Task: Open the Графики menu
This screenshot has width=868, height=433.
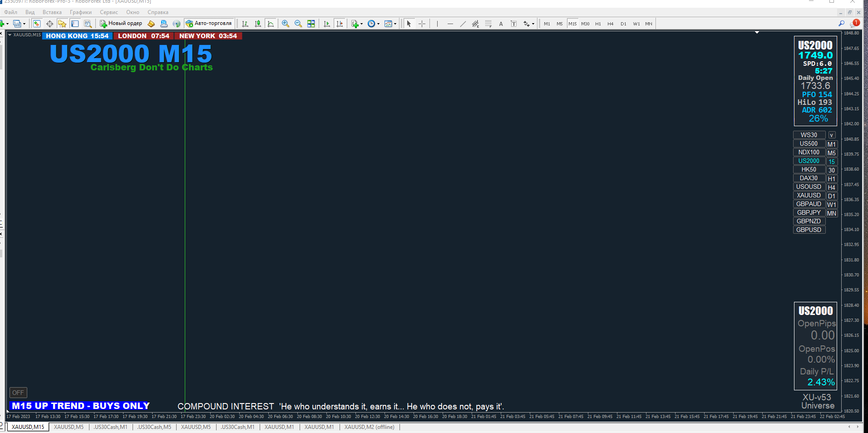Action: tap(81, 12)
